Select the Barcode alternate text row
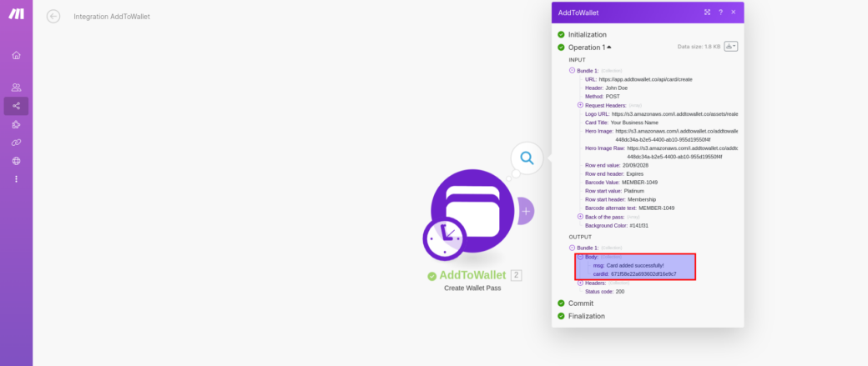The image size is (868, 366). pyautogui.click(x=630, y=208)
